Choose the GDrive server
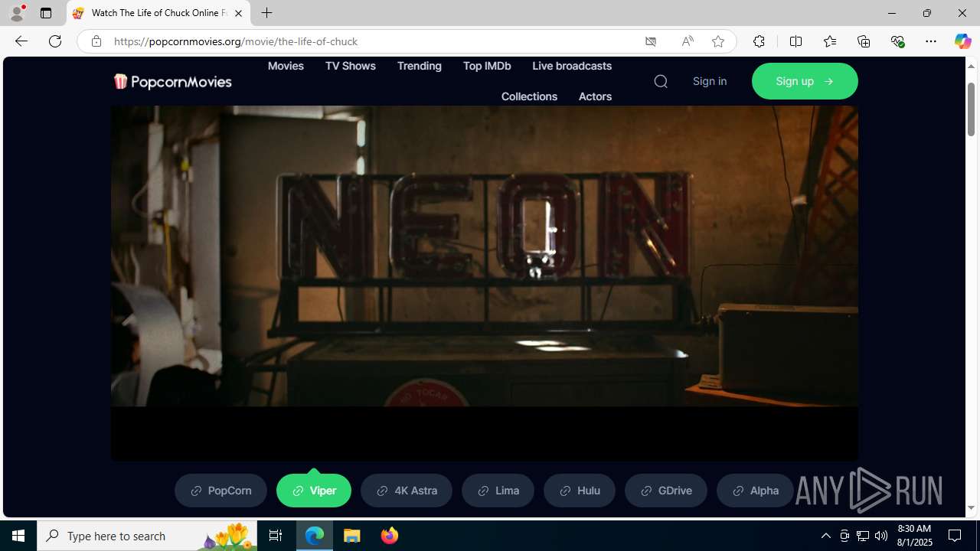Viewport: 980px width, 551px height. [x=666, y=491]
